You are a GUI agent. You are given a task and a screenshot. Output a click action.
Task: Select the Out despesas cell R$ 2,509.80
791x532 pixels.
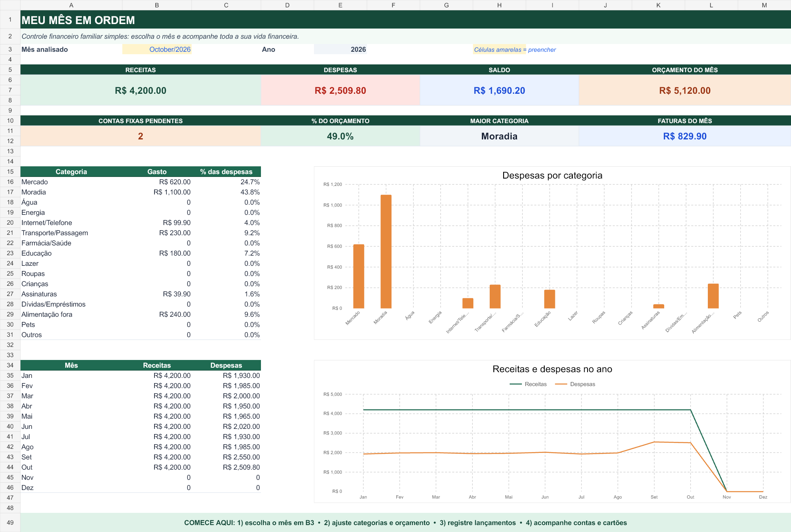[226, 467]
